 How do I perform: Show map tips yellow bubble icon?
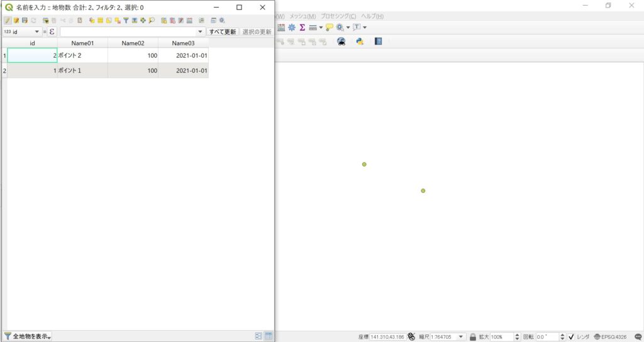point(329,28)
